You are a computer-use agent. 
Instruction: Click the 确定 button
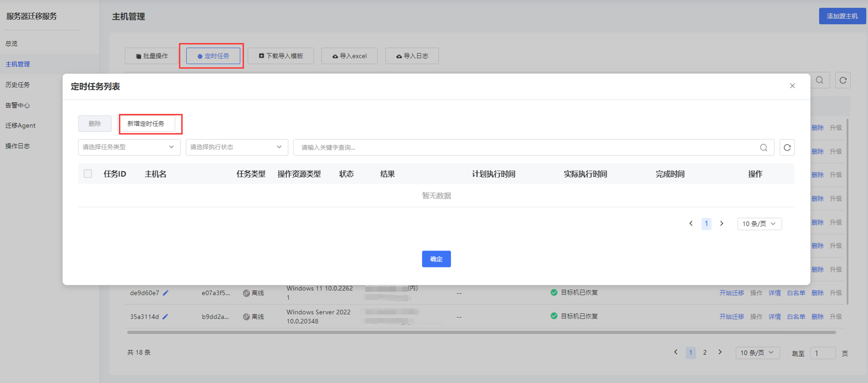coord(436,259)
